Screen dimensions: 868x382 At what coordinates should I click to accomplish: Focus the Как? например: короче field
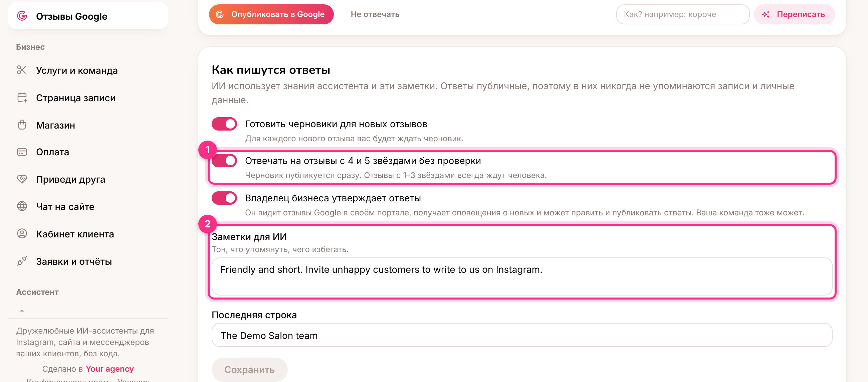click(x=683, y=14)
